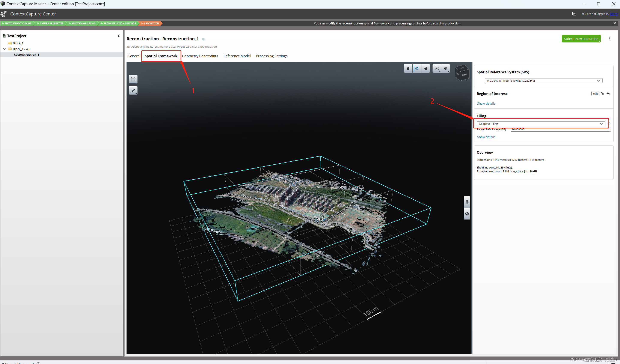The width and height of the screenshot is (620, 364).
Task: Select the rotate navigation tool
Action: 417,68
